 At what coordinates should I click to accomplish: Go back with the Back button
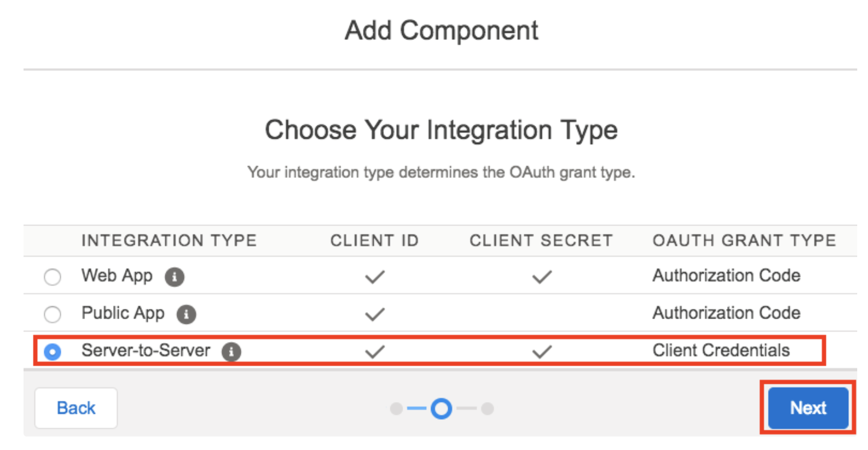[x=76, y=408]
